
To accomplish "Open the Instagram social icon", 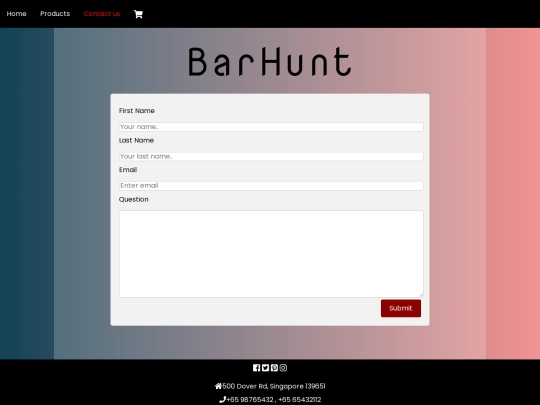I will click(x=283, y=368).
